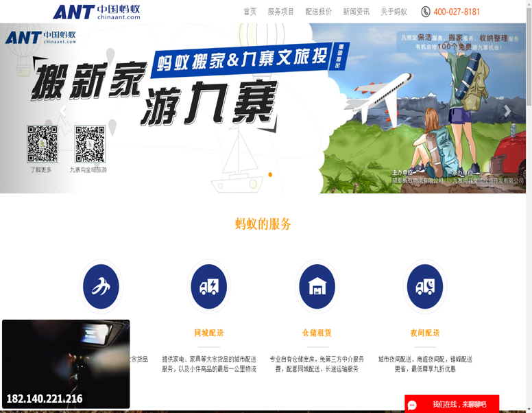The width and height of the screenshot is (532, 413).
Task: Click text 提供家电、家具等大宗货品的城市配送
Action: (x=209, y=359)
